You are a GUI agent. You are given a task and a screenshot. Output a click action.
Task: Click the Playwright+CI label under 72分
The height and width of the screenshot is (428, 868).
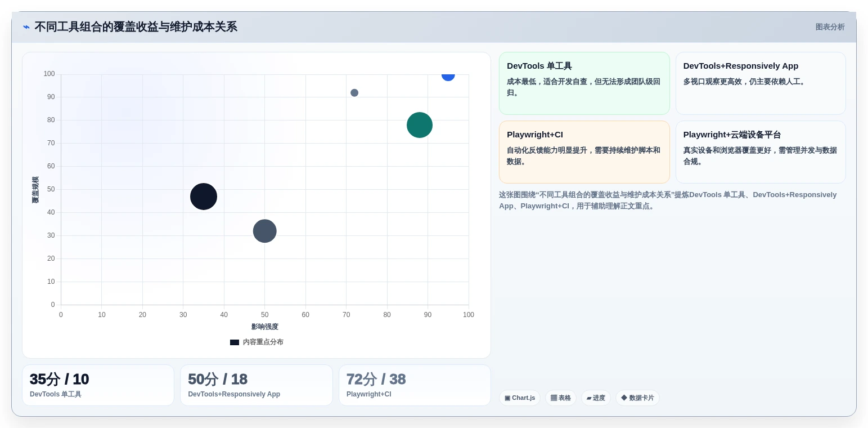coord(369,394)
